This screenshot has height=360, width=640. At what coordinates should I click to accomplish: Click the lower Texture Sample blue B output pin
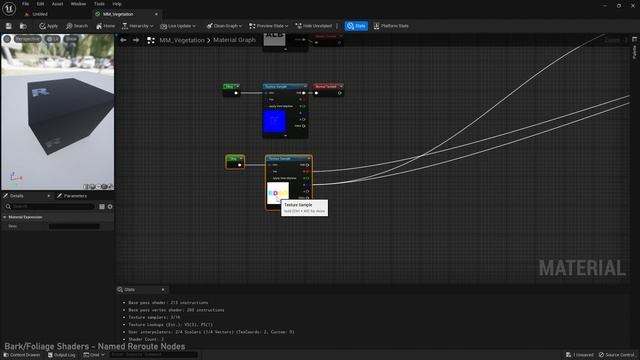[307, 184]
